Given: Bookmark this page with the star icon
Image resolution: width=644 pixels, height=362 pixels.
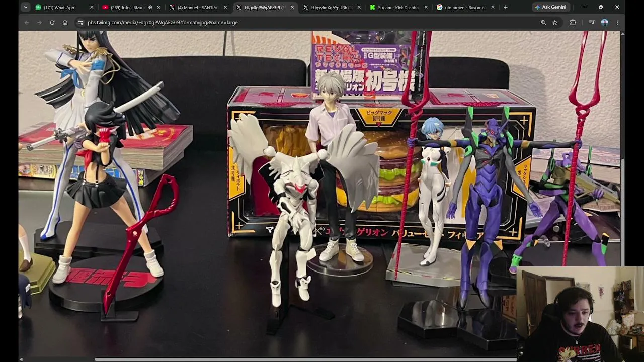Looking at the screenshot, I should point(555,22).
